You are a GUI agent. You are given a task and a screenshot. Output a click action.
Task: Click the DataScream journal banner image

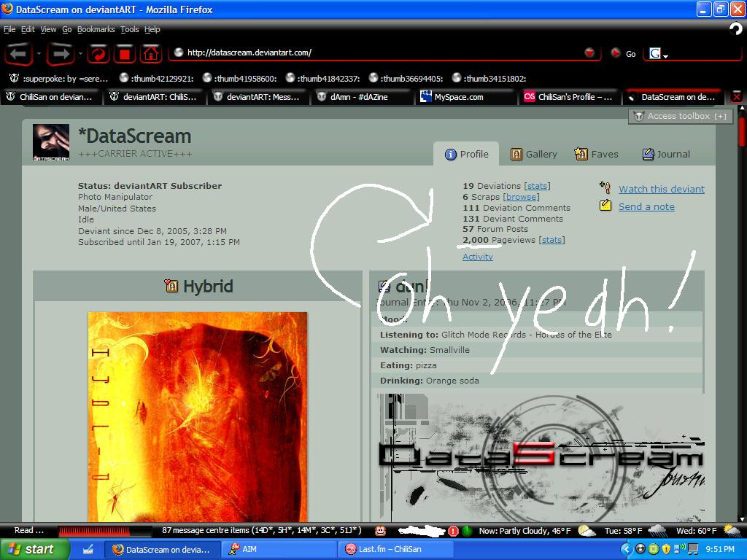coord(541,458)
